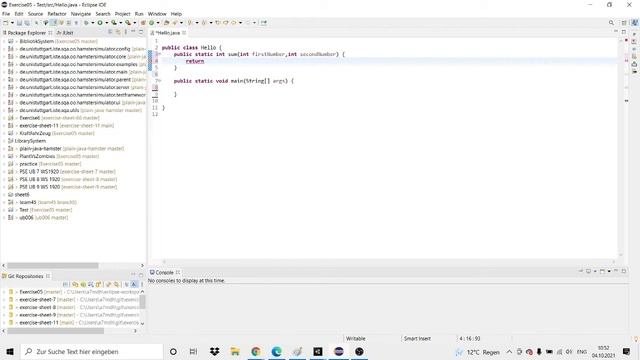The width and height of the screenshot is (640, 360).
Task: Open the Project menu
Action: click(x=122, y=14)
